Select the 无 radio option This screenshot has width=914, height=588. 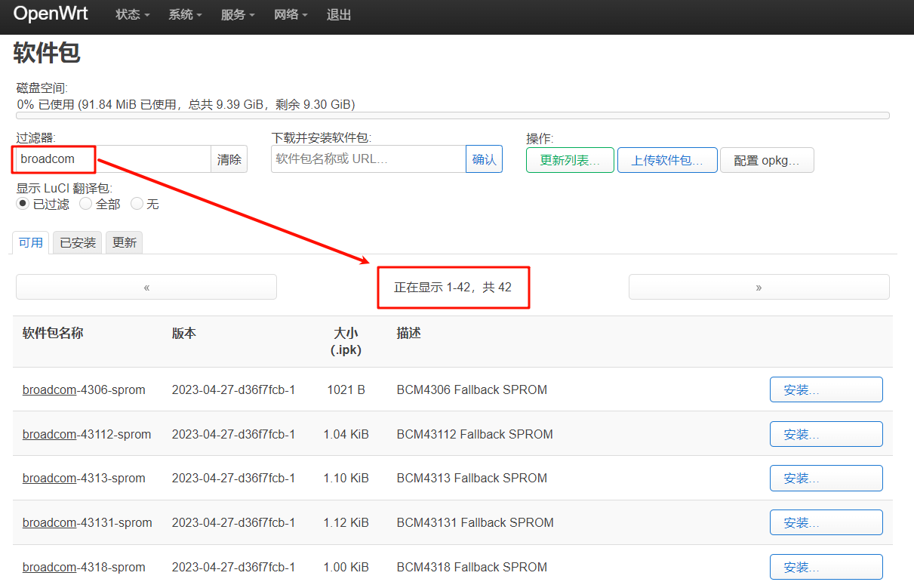pyautogui.click(x=137, y=204)
